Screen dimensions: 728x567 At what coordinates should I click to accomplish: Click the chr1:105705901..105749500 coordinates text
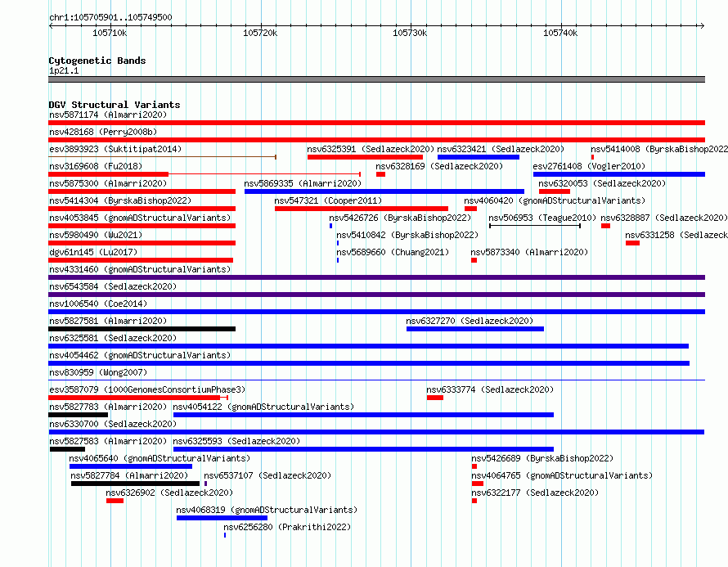point(110,17)
